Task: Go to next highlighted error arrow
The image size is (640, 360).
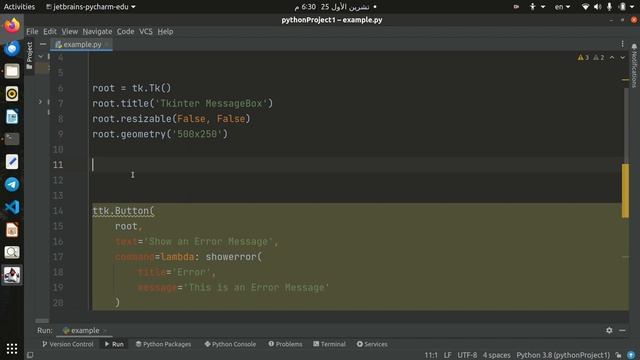Action: tap(622, 58)
